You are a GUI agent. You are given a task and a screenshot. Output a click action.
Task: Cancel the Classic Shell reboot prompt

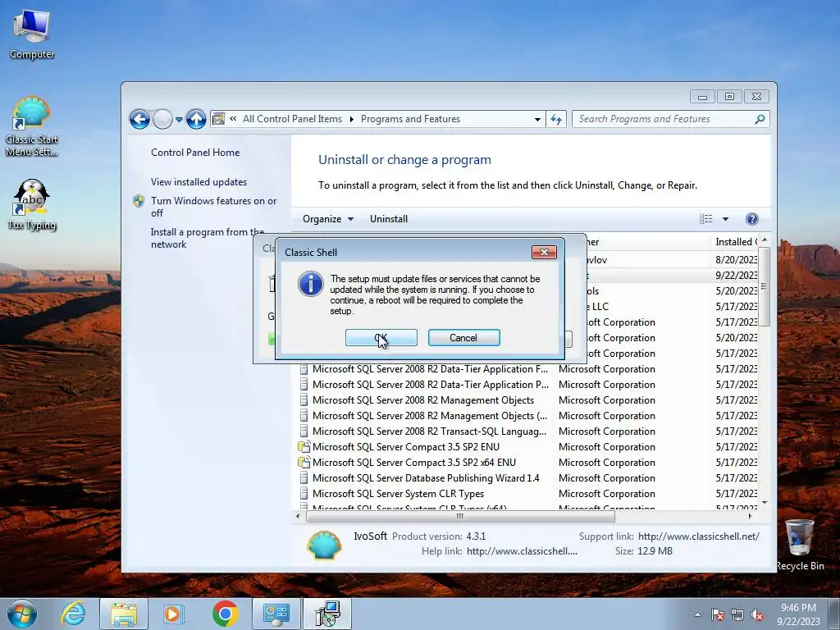tap(463, 337)
